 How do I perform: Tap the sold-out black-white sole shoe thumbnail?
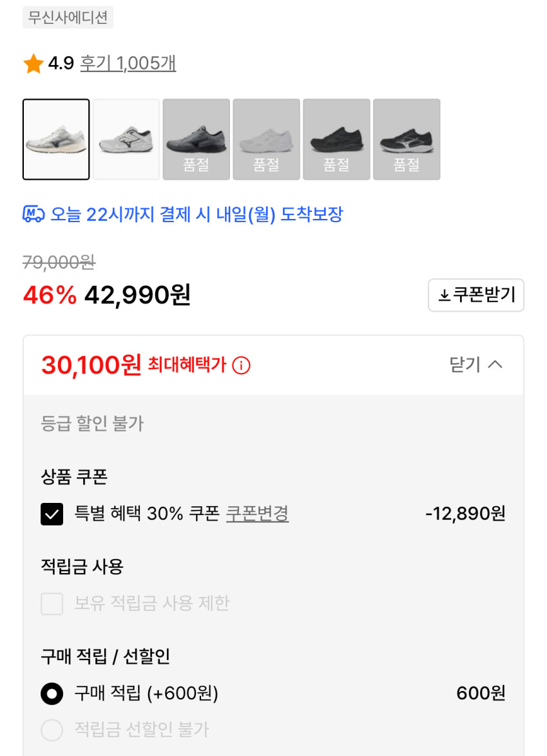(x=407, y=139)
